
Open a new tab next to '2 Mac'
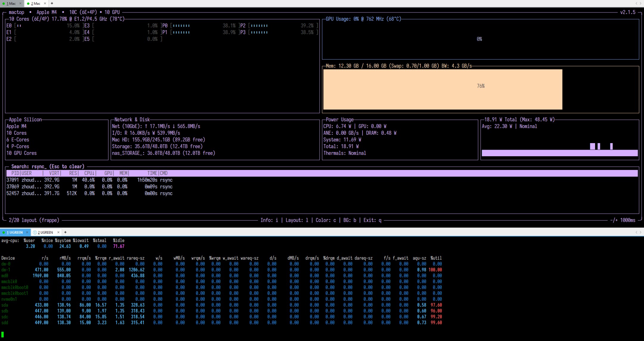click(x=52, y=3)
